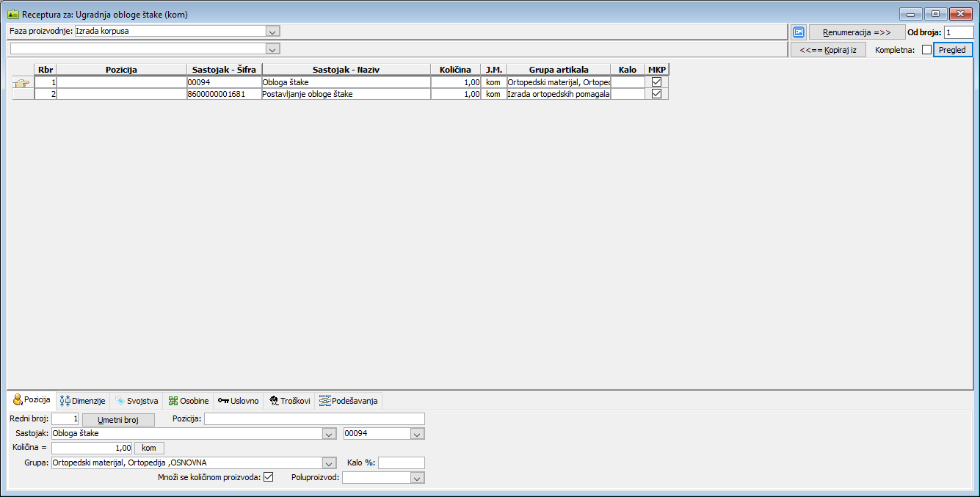Expand the Faza proizvodnje dropdown
Screen dimensions: 980x497
pyautogui.click(x=272, y=31)
